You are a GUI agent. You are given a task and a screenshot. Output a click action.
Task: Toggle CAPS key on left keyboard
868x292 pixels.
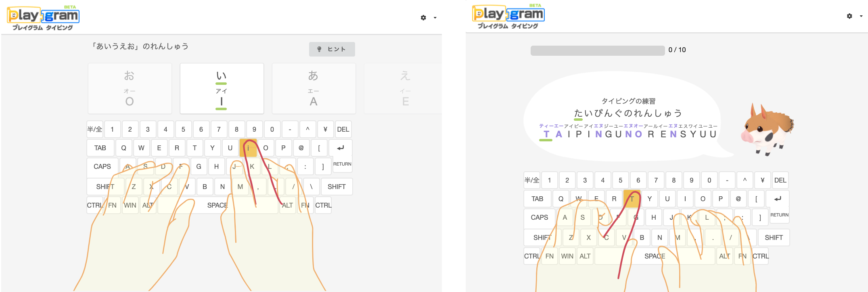[x=102, y=166]
